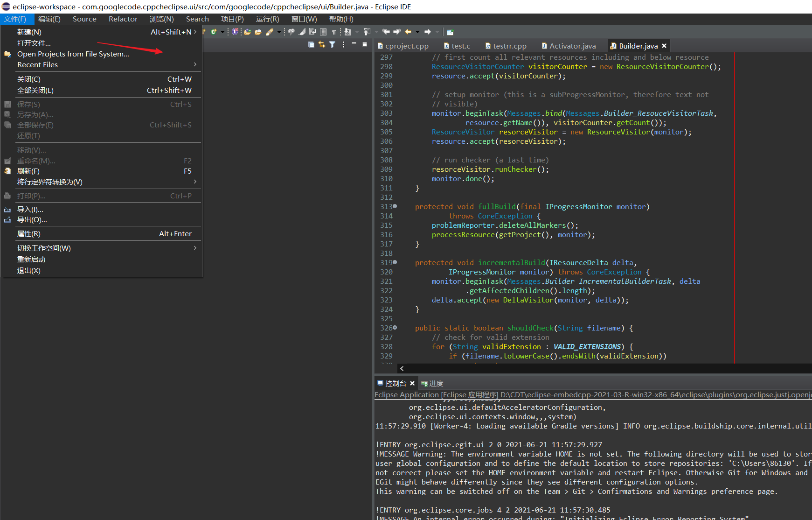Toggle Show Whitespace Characters pilcrow icon

[334, 32]
